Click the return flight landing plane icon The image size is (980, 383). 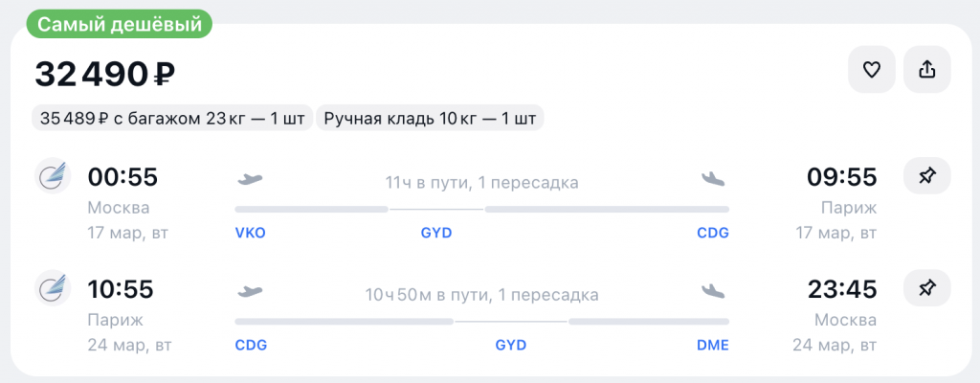(x=713, y=291)
